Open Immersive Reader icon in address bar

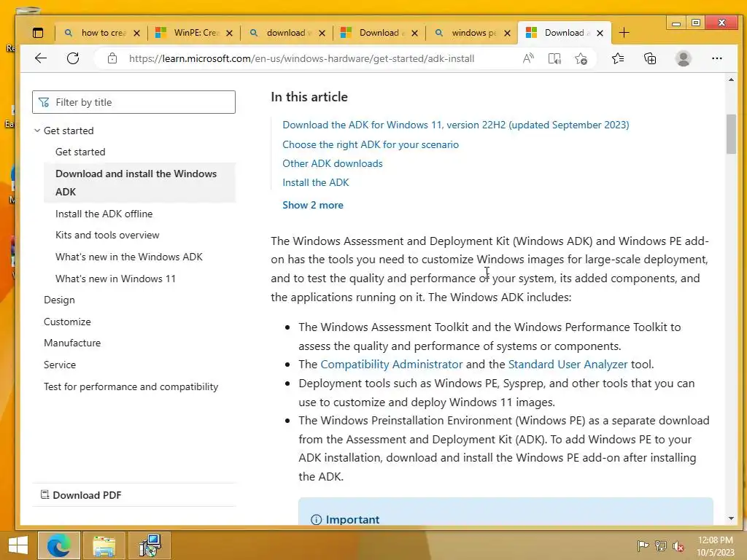[x=554, y=58]
